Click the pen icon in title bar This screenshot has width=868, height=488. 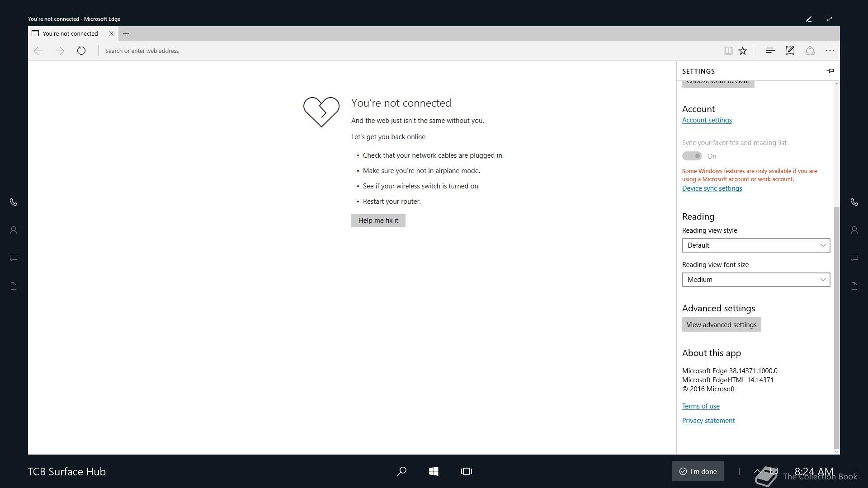coord(809,19)
